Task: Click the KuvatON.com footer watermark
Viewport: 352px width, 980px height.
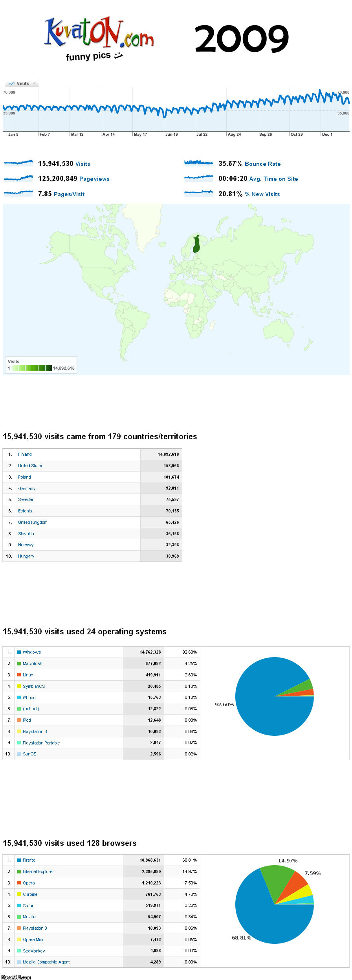Action: (x=16, y=977)
